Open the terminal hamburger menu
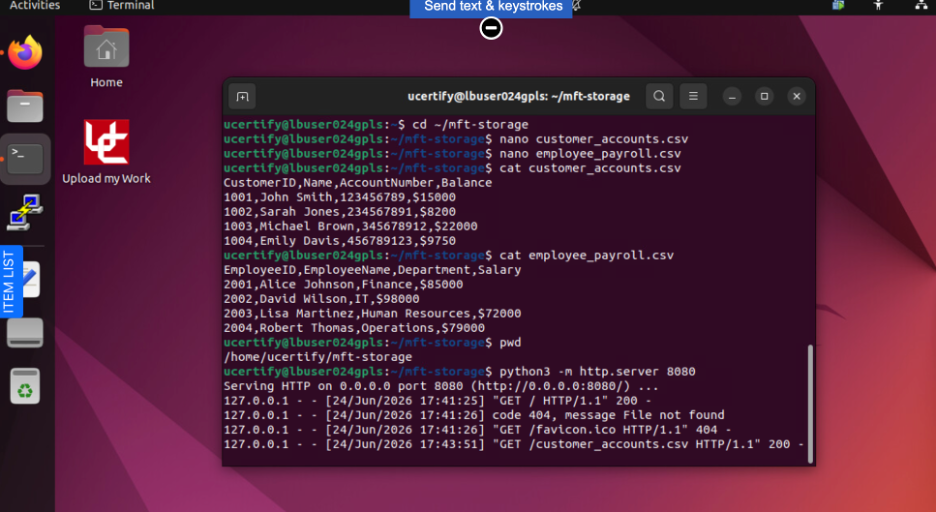 [693, 97]
